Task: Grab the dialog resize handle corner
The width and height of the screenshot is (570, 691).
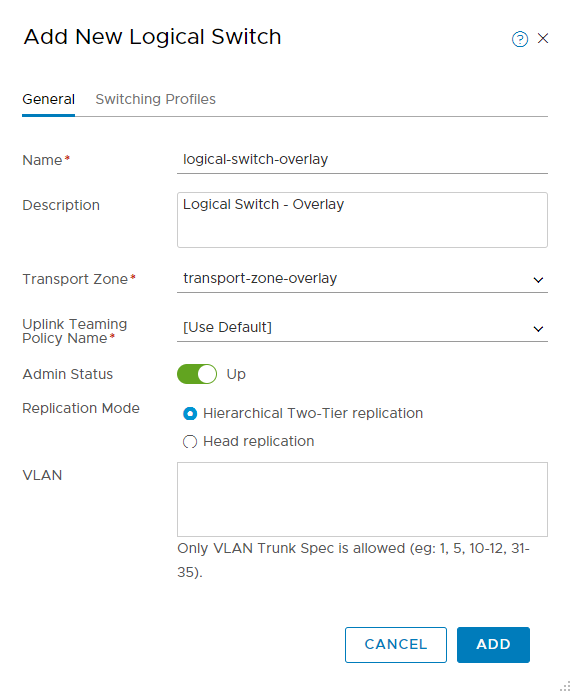Action: (565, 686)
